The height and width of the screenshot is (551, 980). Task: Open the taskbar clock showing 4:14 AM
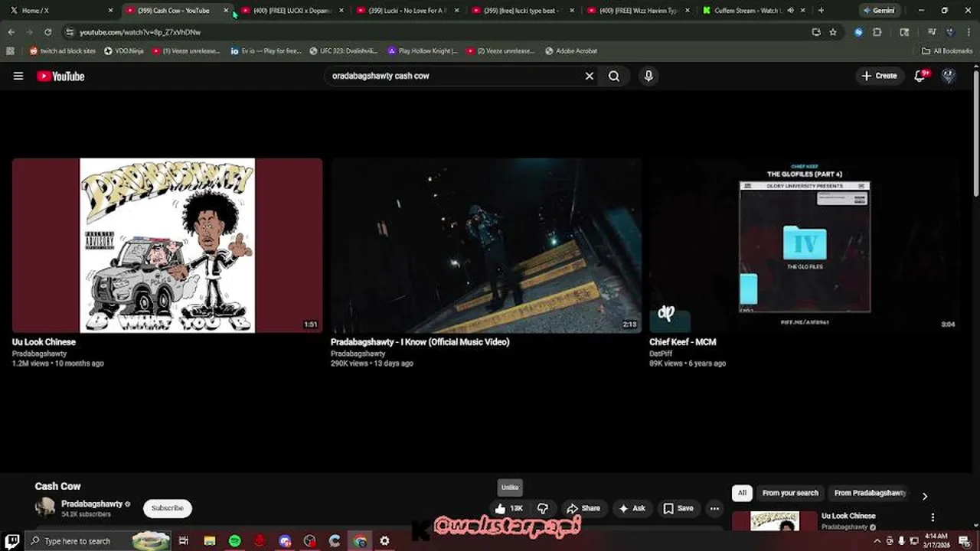click(936, 540)
